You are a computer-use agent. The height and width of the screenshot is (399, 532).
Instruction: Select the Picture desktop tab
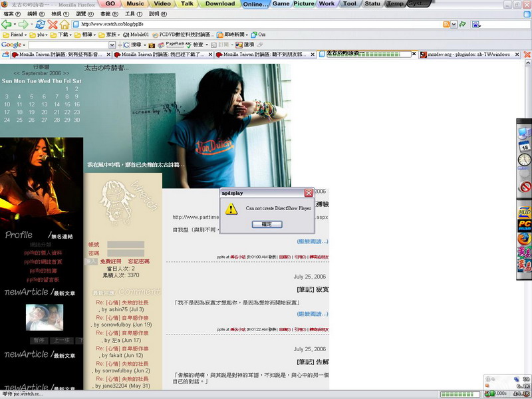(x=304, y=4)
